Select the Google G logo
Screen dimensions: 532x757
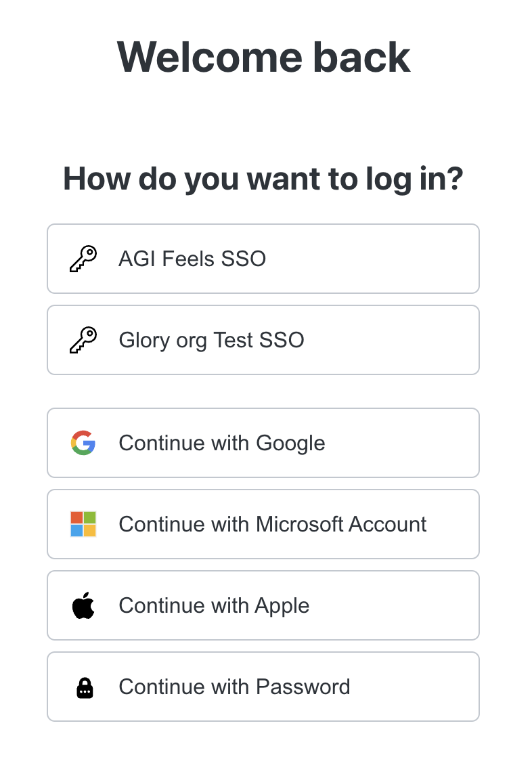point(83,443)
